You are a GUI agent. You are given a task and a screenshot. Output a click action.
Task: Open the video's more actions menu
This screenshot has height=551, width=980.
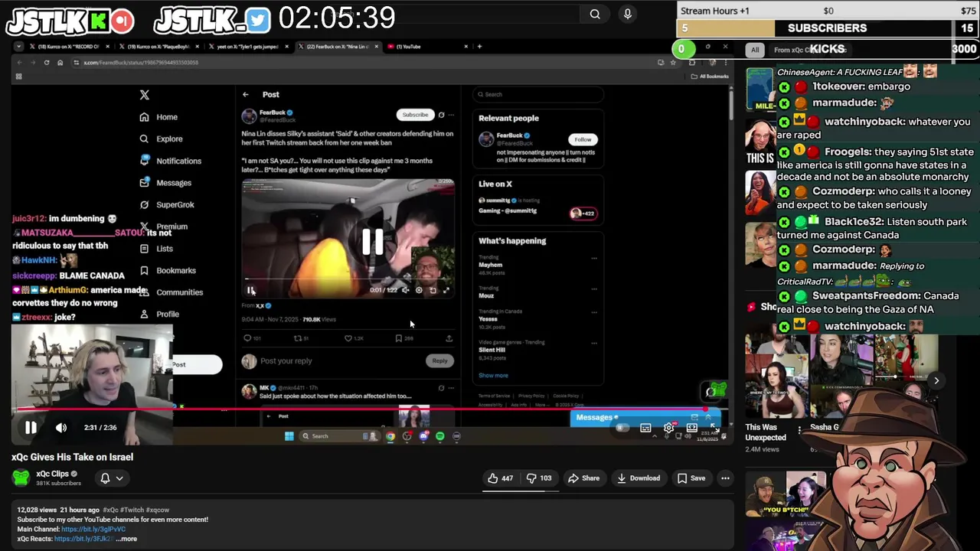point(725,478)
